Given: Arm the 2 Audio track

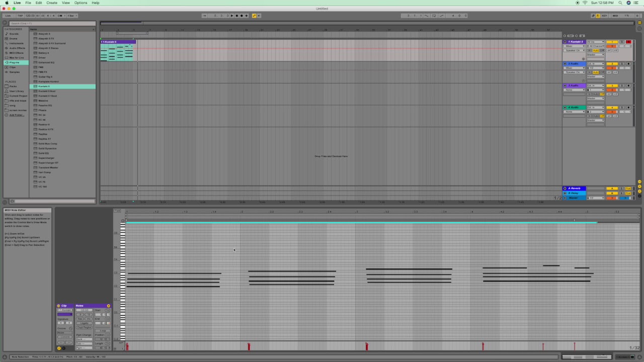Looking at the screenshot, I should point(628,64).
